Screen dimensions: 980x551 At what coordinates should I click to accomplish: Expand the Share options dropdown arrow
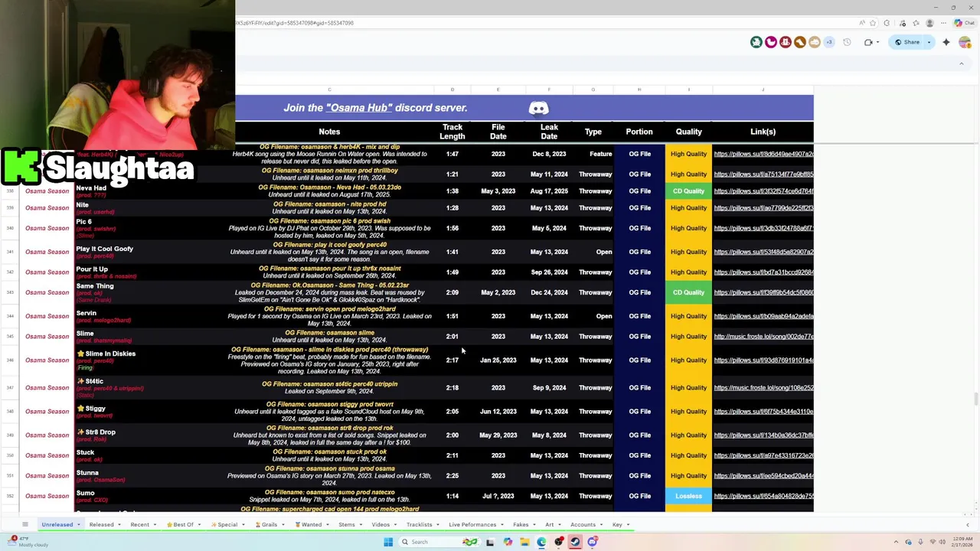929,42
